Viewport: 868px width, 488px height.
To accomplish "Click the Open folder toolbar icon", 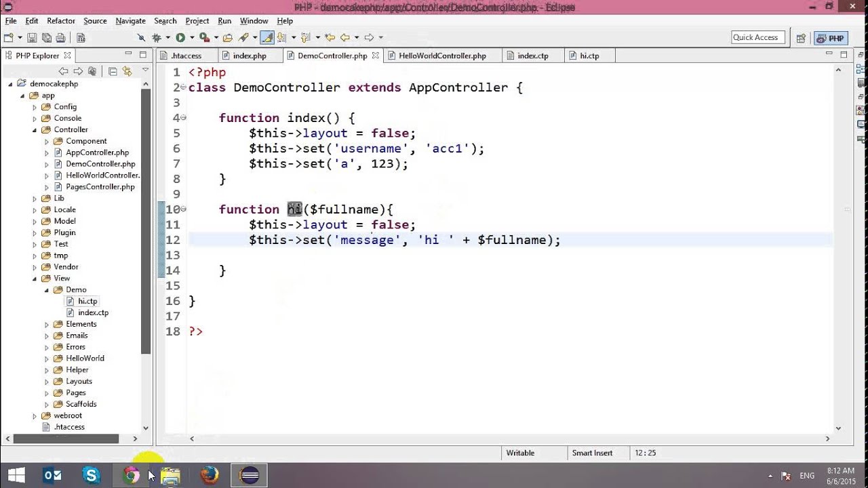I will tap(228, 38).
